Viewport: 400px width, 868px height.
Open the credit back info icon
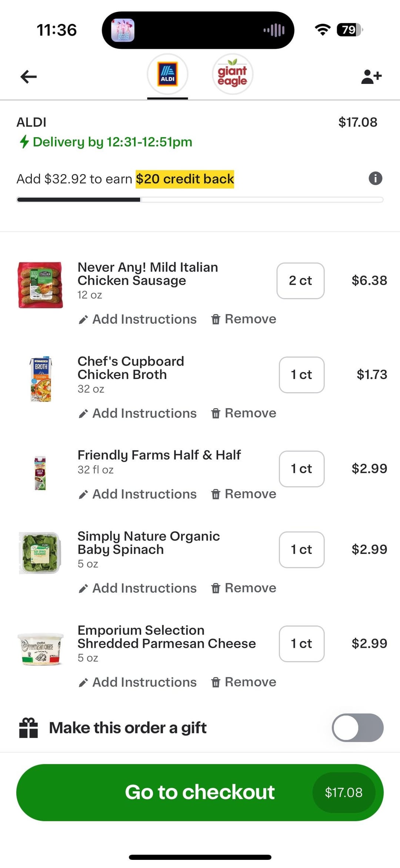click(x=375, y=178)
